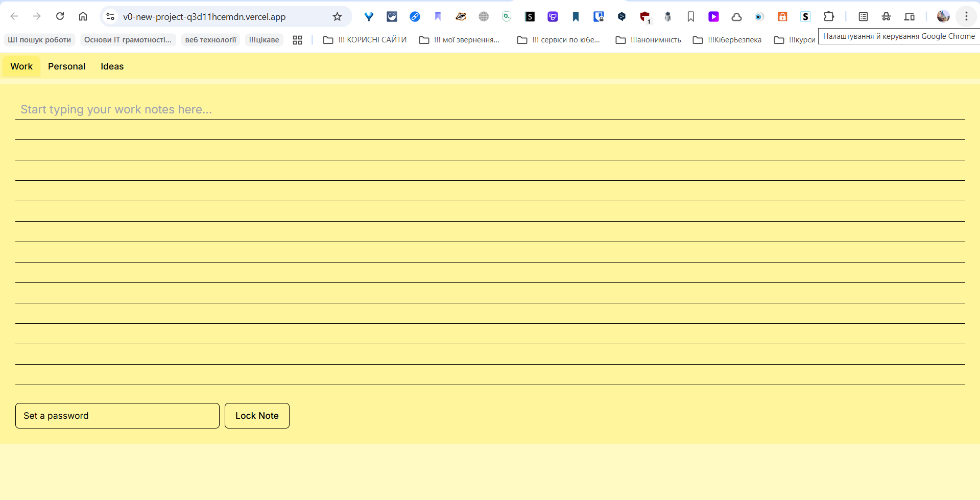Focus the 'Set a password' field
Image resolution: width=980 pixels, height=500 pixels.
(x=117, y=416)
